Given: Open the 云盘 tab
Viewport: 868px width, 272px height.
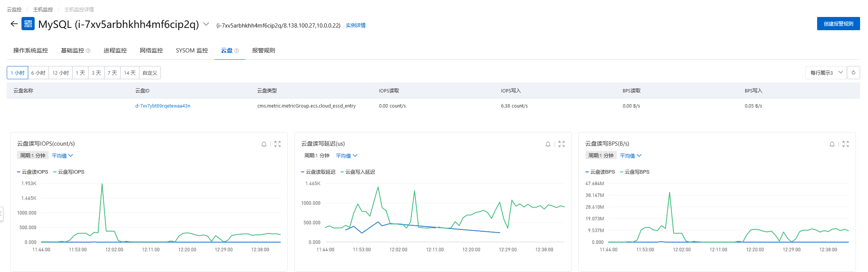Looking at the screenshot, I should point(227,51).
